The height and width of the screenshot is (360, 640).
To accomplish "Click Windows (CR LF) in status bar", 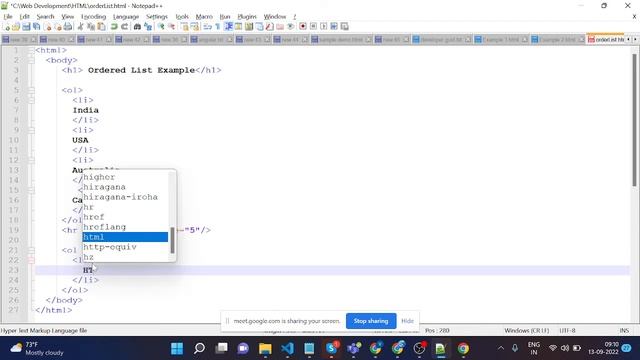I will [527, 331].
